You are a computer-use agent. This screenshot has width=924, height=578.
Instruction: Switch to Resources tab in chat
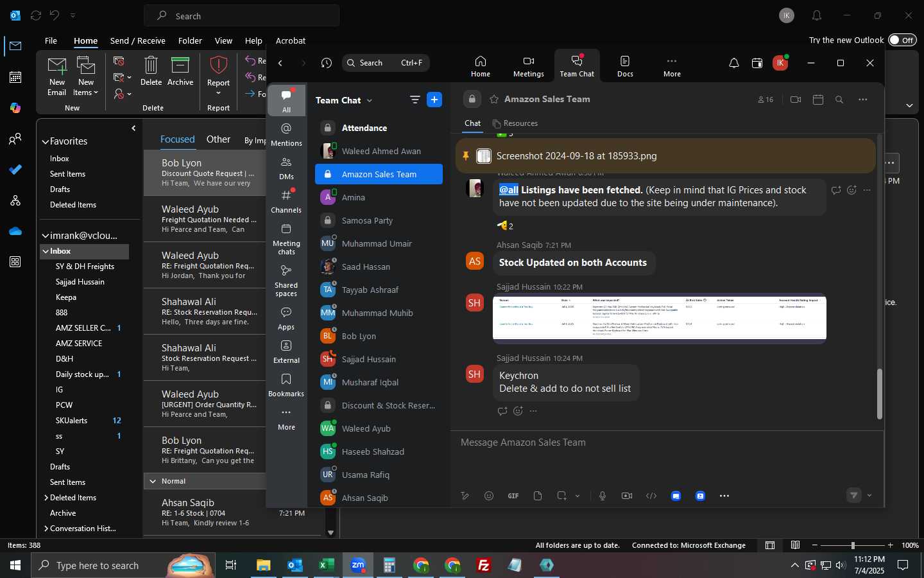point(515,123)
